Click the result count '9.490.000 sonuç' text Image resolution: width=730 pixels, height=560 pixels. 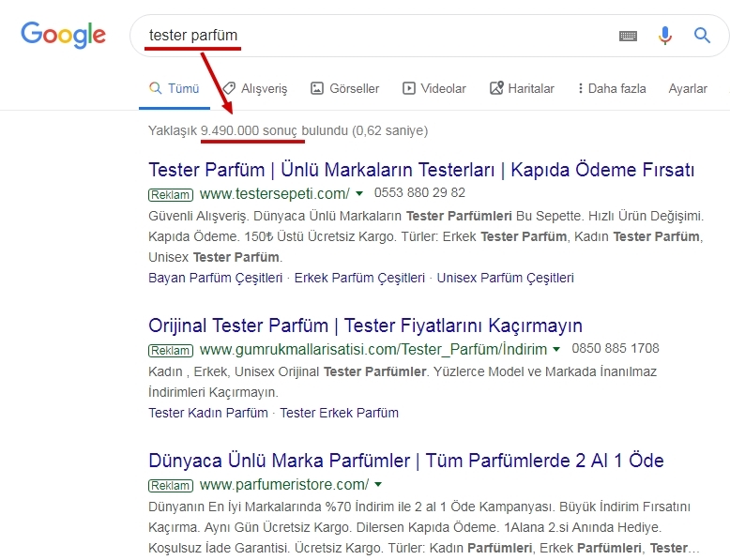coord(249,130)
